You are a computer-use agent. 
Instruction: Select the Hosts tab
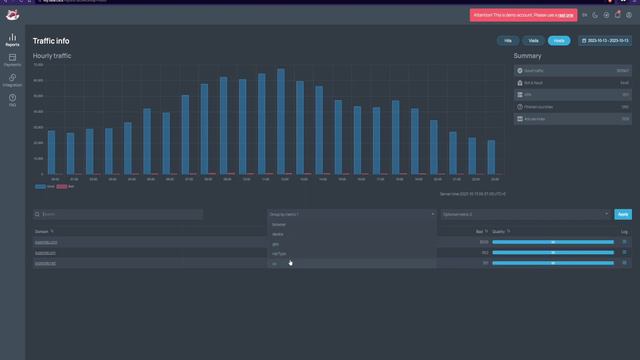point(559,41)
